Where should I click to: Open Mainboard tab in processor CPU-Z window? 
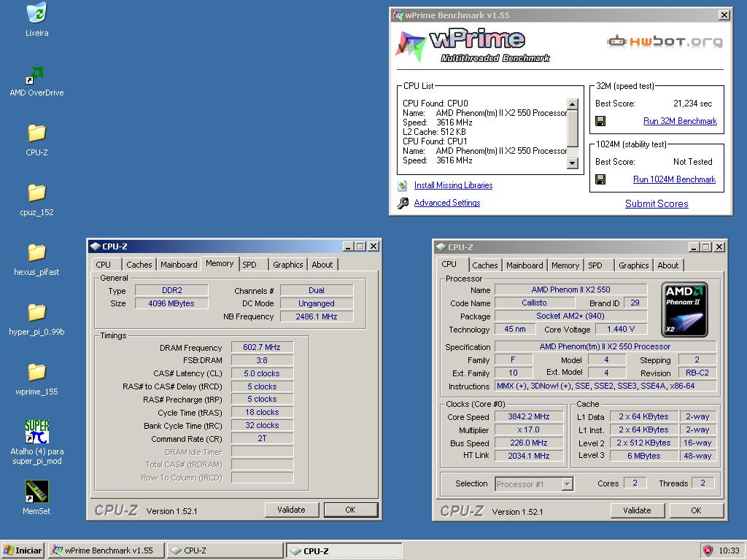[525, 265]
